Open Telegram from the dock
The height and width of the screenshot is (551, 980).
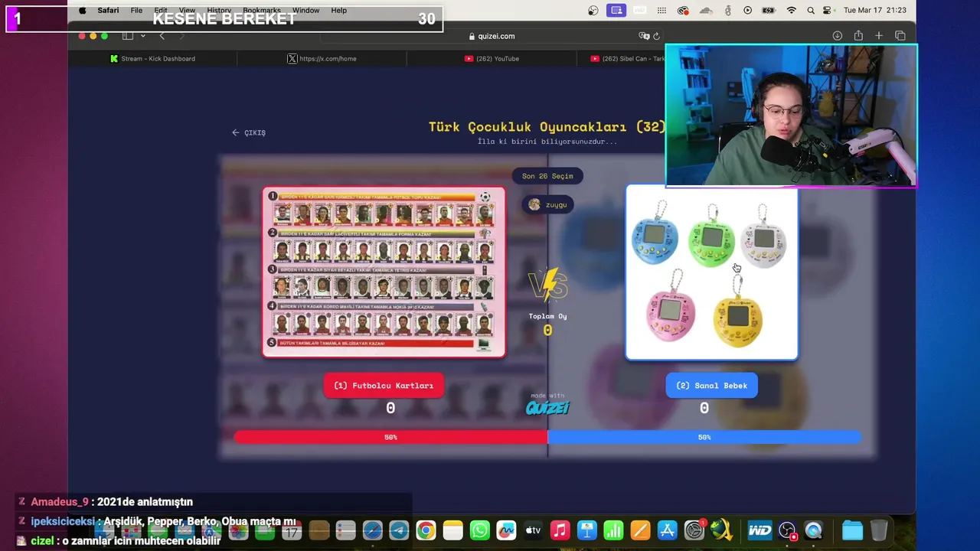click(399, 530)
